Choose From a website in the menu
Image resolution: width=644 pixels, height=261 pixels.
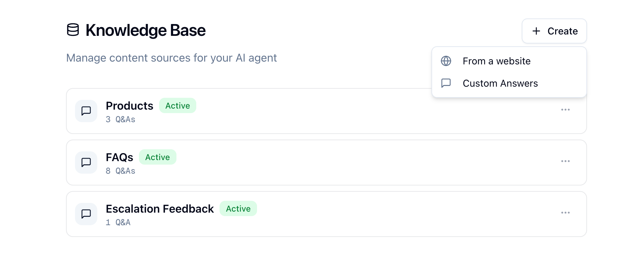coord(496,61)
